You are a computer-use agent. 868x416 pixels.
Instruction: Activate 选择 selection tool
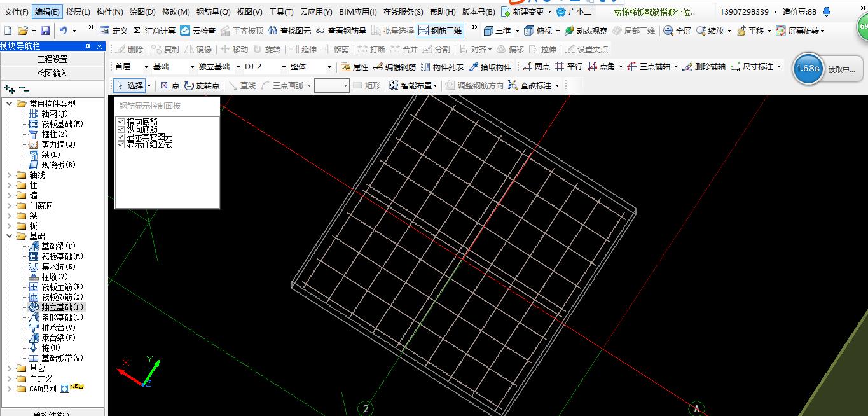pyautogui.click(x=130, y=85)
